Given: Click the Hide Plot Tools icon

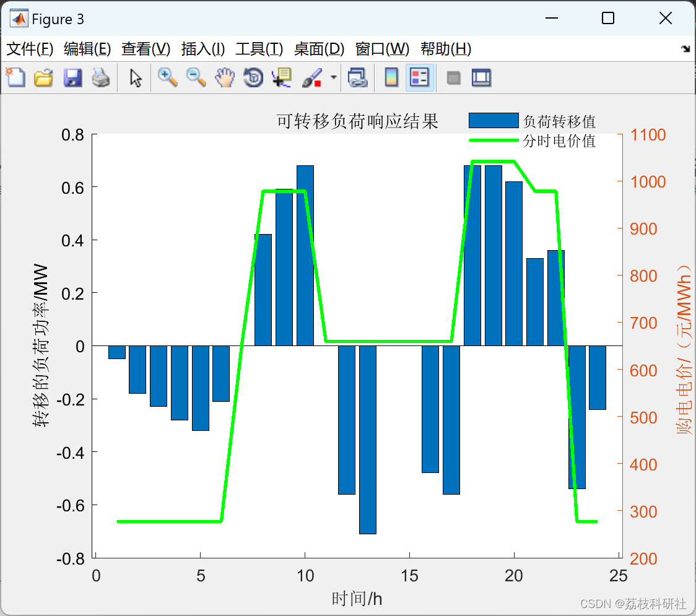Looking at the screenshot, I should point(453,78).
